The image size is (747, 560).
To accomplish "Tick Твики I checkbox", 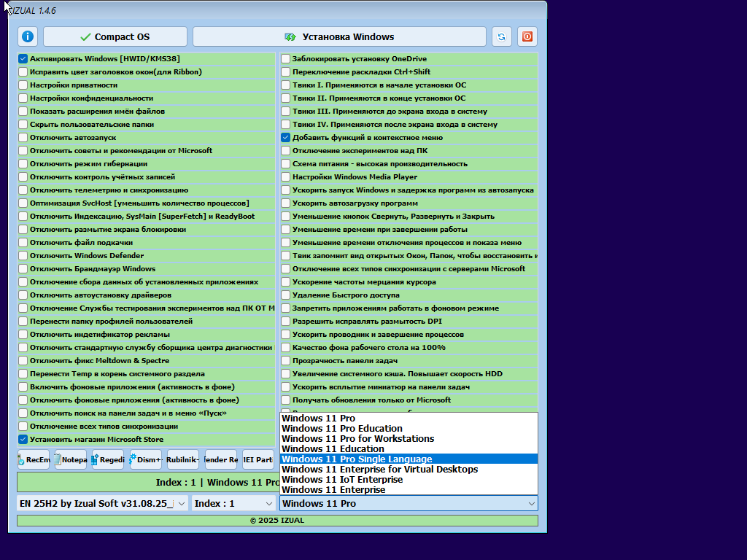I will pos(285,85).
